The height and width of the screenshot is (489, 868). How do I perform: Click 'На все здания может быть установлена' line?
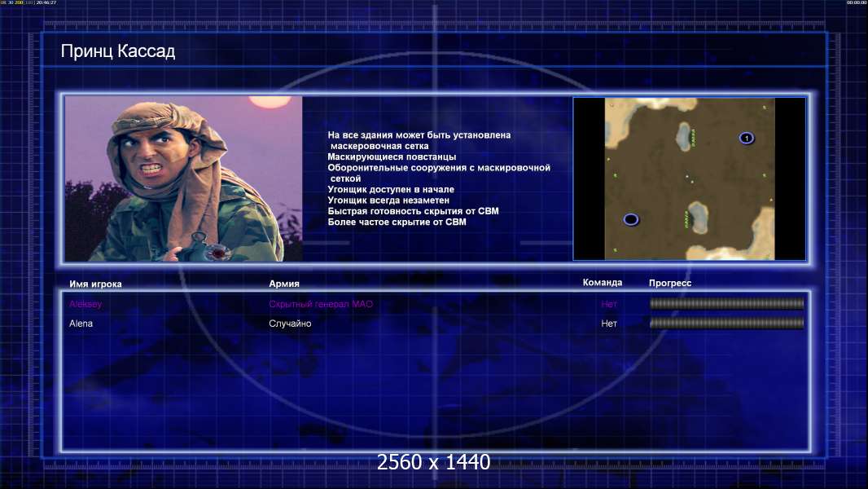(x=419, y=135)
